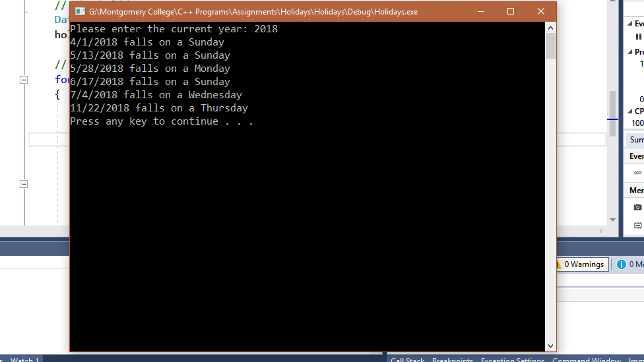Open the Exception Settings tab

coord(513,359)
